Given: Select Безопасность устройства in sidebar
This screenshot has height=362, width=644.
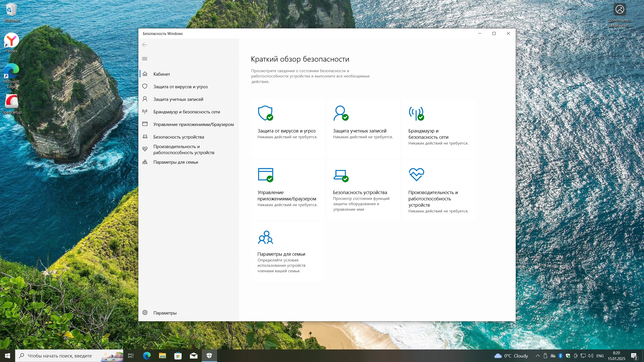Looking at the screenshot, I should (179, 137).
